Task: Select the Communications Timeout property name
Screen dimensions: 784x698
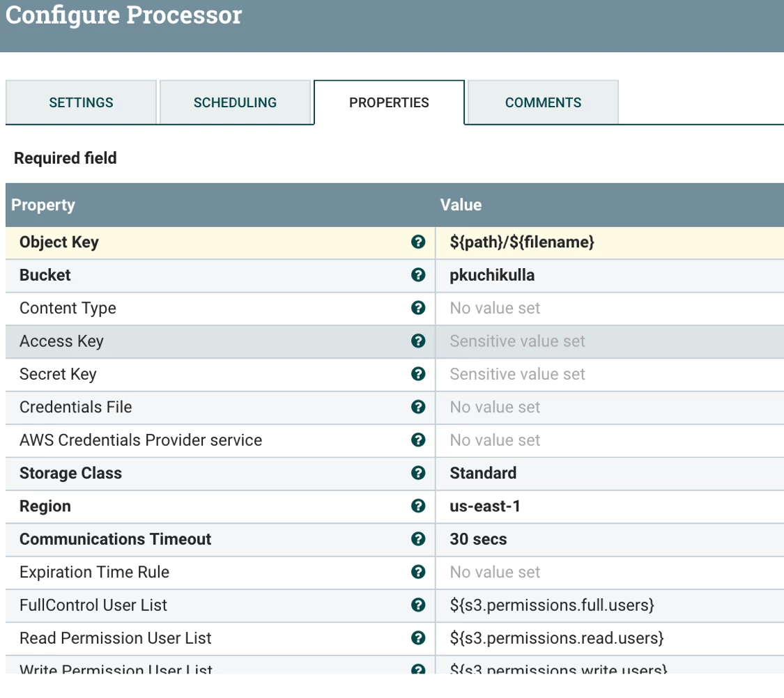Action: pos(116,539)
